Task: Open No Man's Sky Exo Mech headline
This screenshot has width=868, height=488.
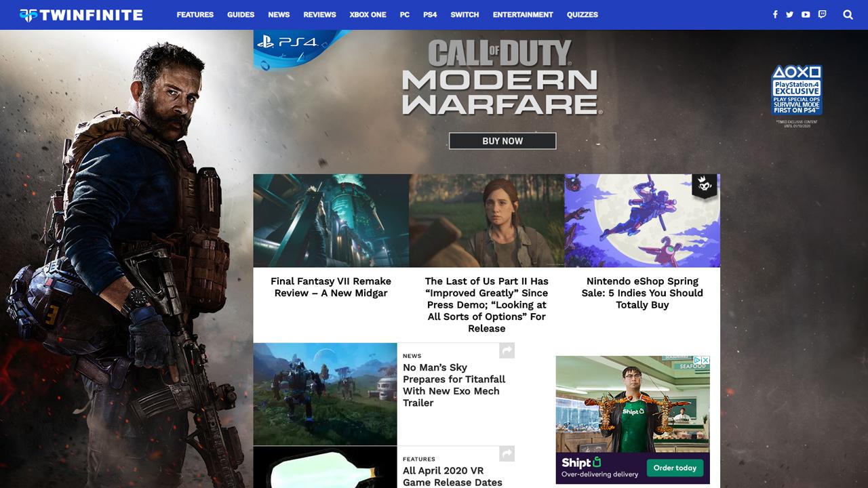Action: pyautogui.click(x=454, y=385)
